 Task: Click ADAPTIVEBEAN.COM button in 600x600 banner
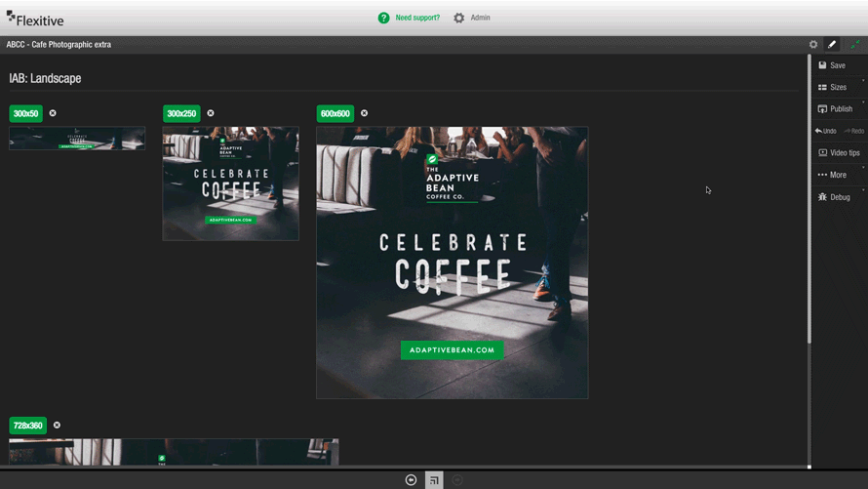click(453, 350)
